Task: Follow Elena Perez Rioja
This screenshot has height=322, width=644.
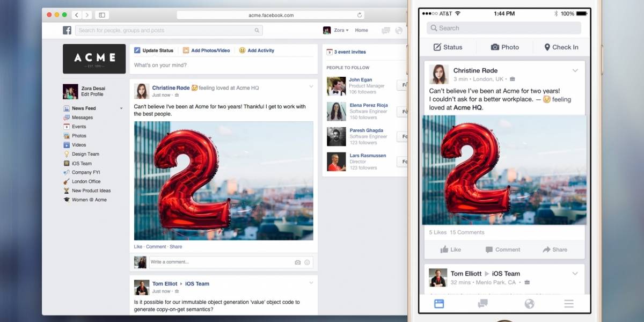Action: point(402,112)
